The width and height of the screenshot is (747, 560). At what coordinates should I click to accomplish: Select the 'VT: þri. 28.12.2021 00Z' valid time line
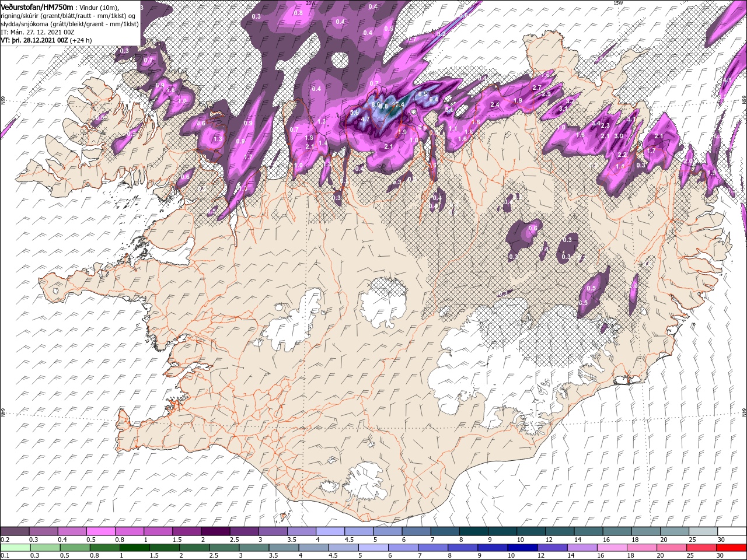point(34,40)
